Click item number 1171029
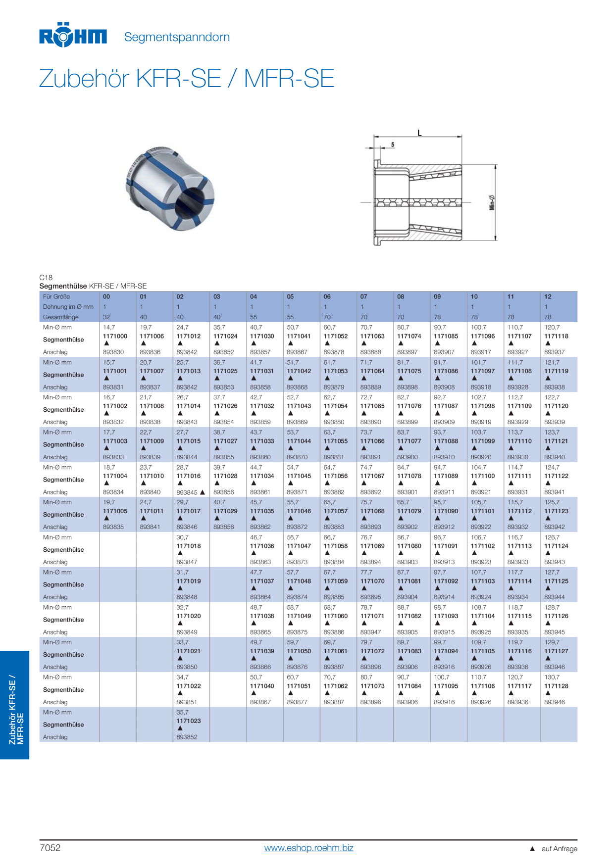The width and height of the screenshot is (614, 868). [225, 511]
